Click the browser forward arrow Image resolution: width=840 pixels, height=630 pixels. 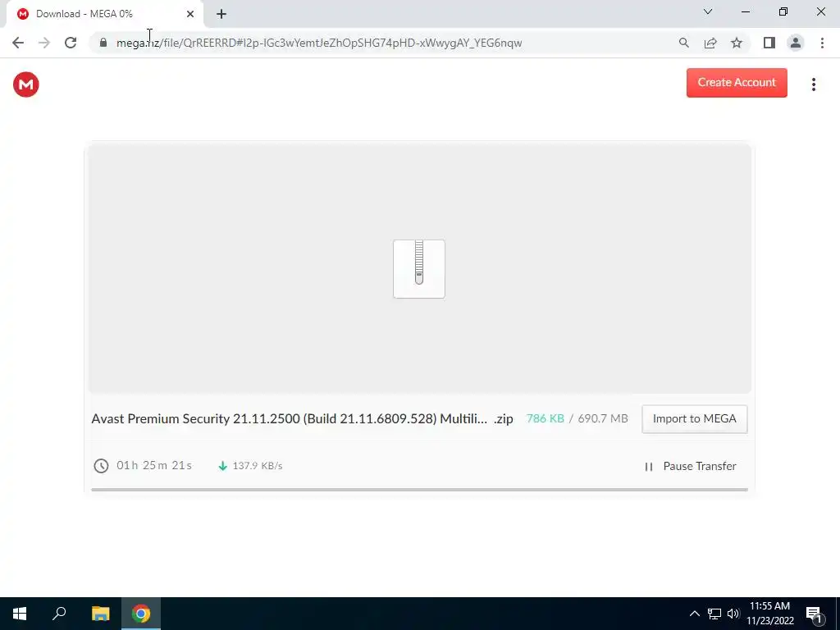(x=44, y=43)
